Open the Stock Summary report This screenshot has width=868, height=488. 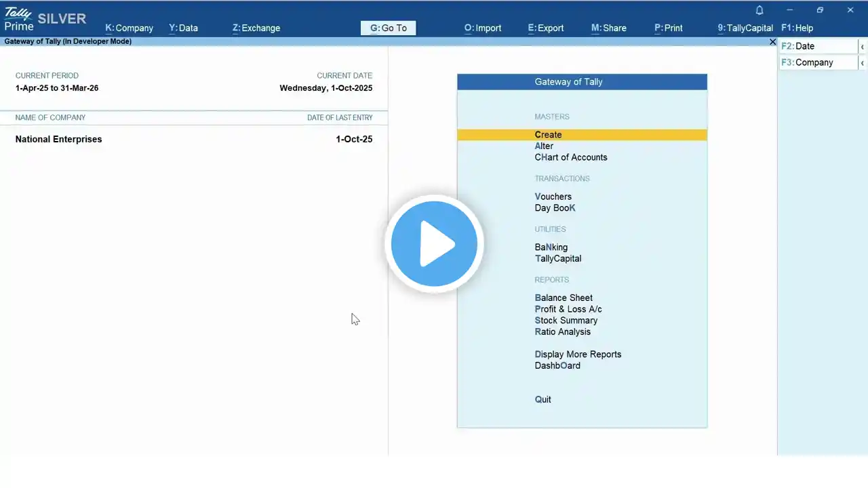pyautogui.click(x=566, y=321)
